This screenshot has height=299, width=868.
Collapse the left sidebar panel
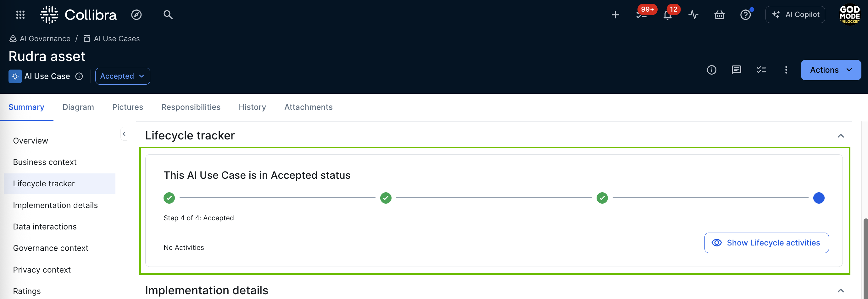(x=124, y=134)
